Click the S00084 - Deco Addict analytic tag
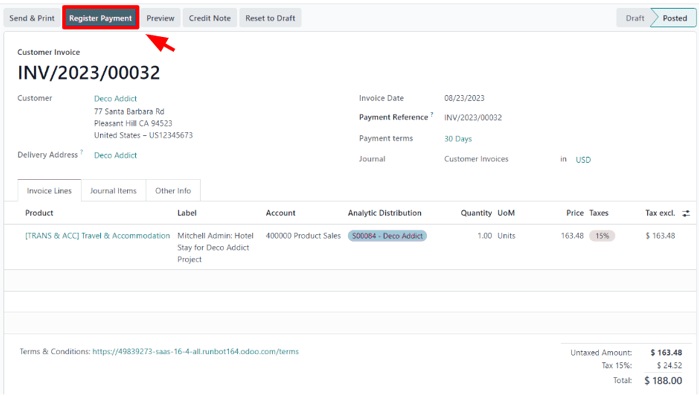The image size is (699, 396). pos(387,236)
